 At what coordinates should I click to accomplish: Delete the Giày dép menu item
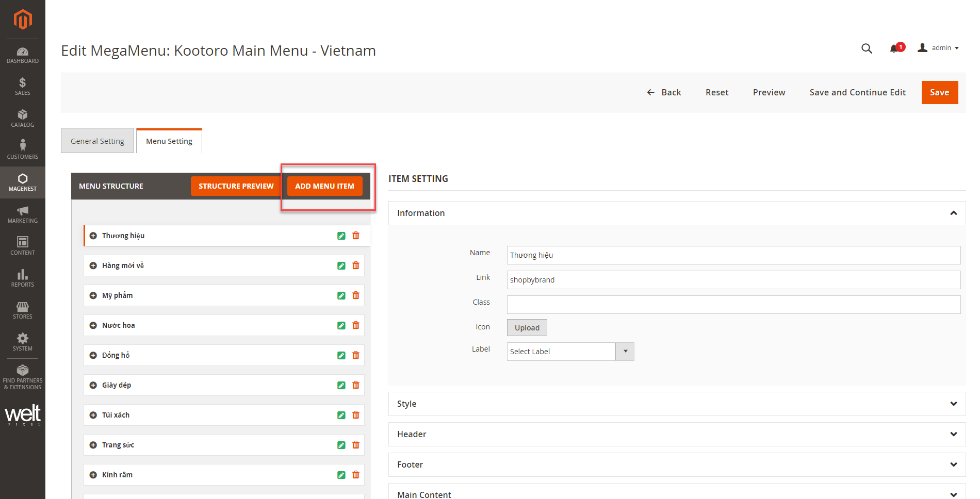(x=356, y=385)
